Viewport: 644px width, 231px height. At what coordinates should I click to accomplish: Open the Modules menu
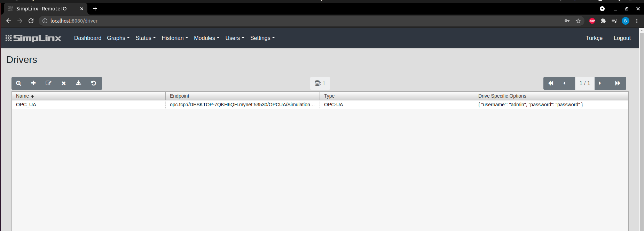tap(206, 38)
